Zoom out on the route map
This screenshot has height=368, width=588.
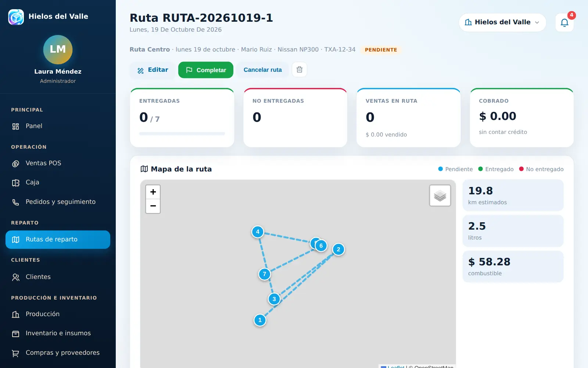(153, 206)
